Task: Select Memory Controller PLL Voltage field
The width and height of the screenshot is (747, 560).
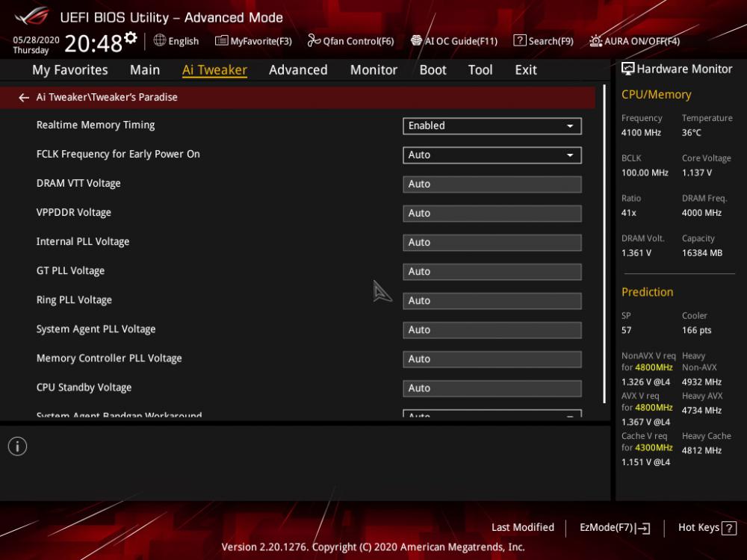Action: click(x=492, y=359)
